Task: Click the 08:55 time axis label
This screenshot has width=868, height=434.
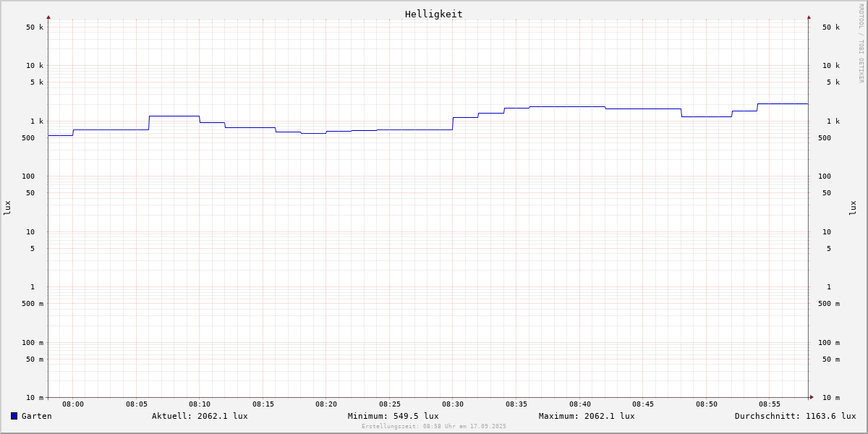Action: click(x=770, y=404)
